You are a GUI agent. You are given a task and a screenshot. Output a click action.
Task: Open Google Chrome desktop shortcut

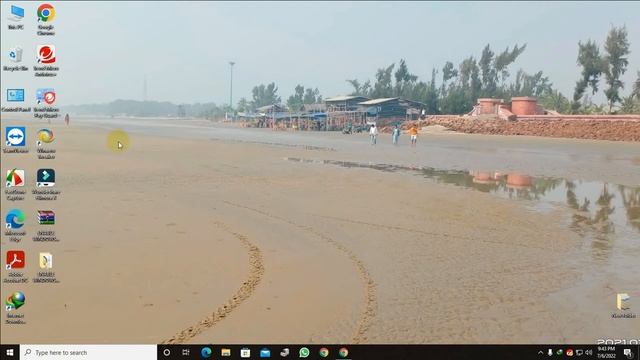pos(46,19)
